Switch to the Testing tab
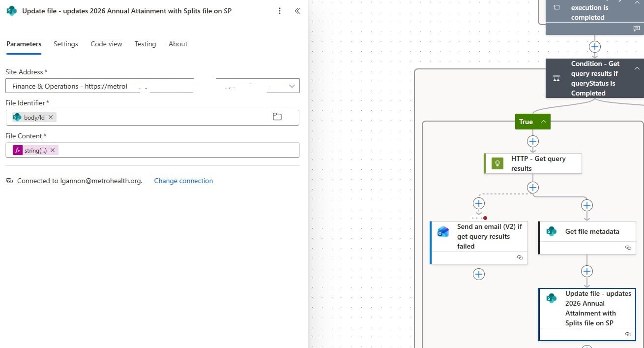Image resolution: width=644 pixels, height=348 pixels. (145, 44)
